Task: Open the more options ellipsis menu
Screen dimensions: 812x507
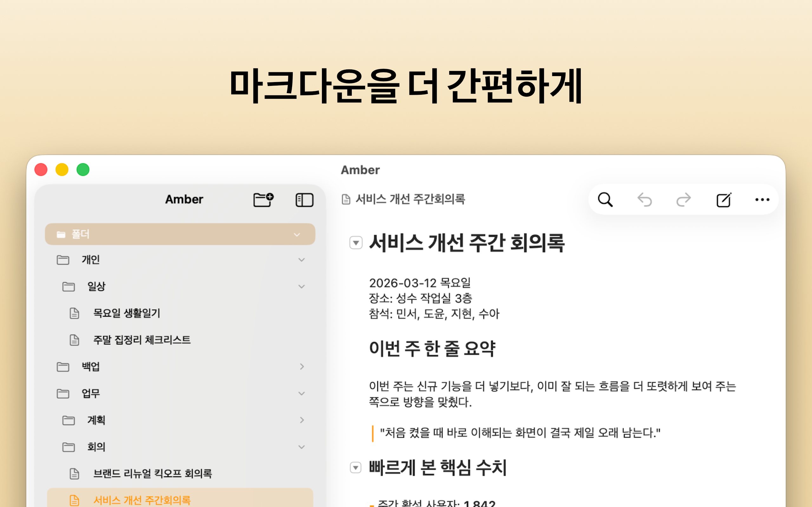Action: [x=762, y=200]
